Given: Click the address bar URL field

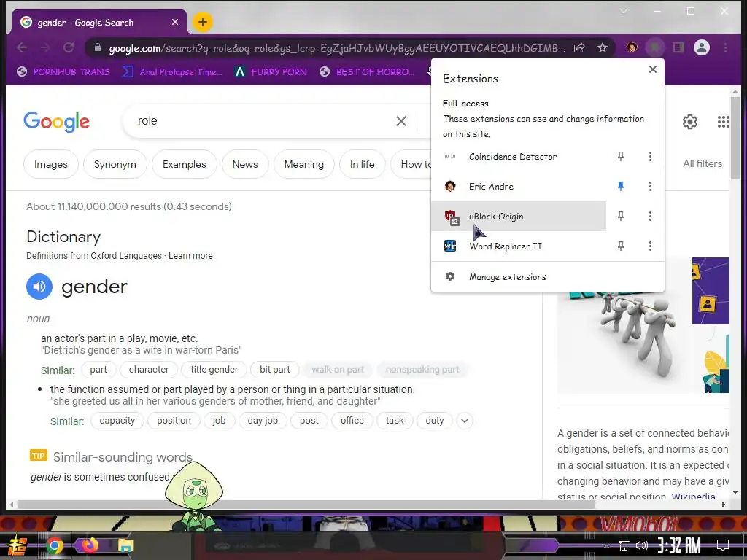Looking at the screenshot, I should [336, 48].
